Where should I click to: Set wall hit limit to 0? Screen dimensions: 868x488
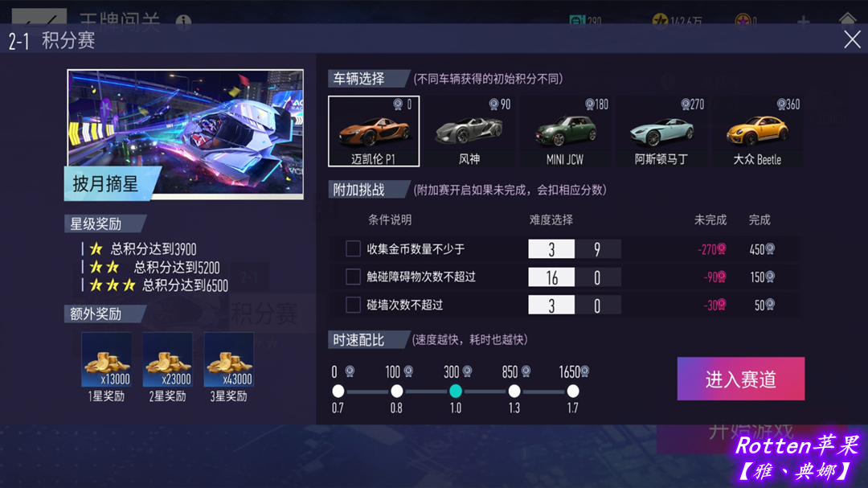tap(597, 306)
